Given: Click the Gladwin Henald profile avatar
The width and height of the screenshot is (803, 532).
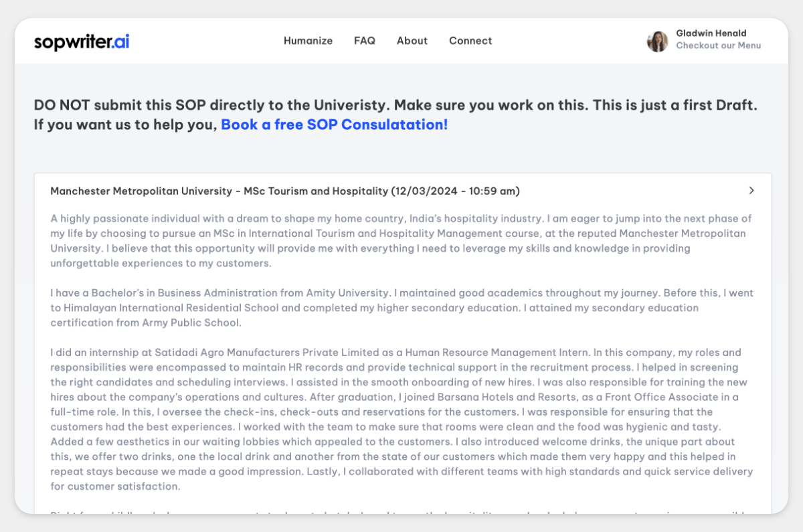Looking at the screenshot, I should (x=658, y=41).
